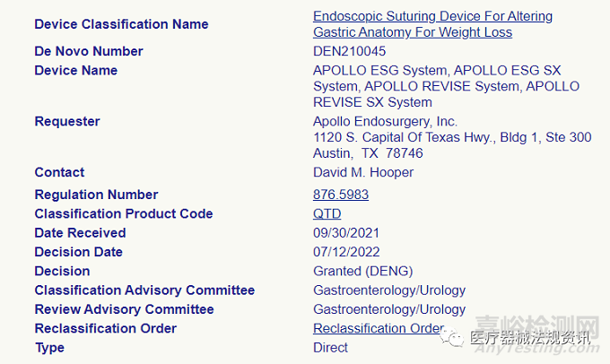Screen dimensions: 610x364
Task: Click the QTD product code link
Action: point(327,213)
